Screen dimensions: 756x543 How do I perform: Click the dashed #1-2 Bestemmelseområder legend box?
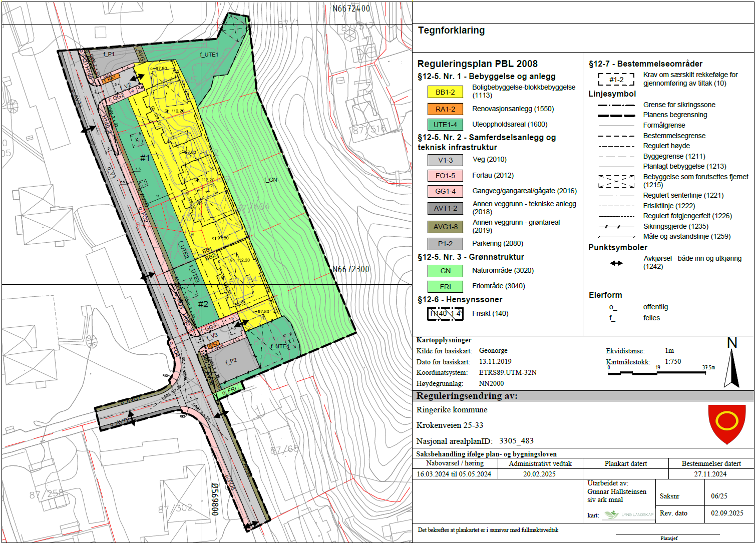[x=616, y=80]
